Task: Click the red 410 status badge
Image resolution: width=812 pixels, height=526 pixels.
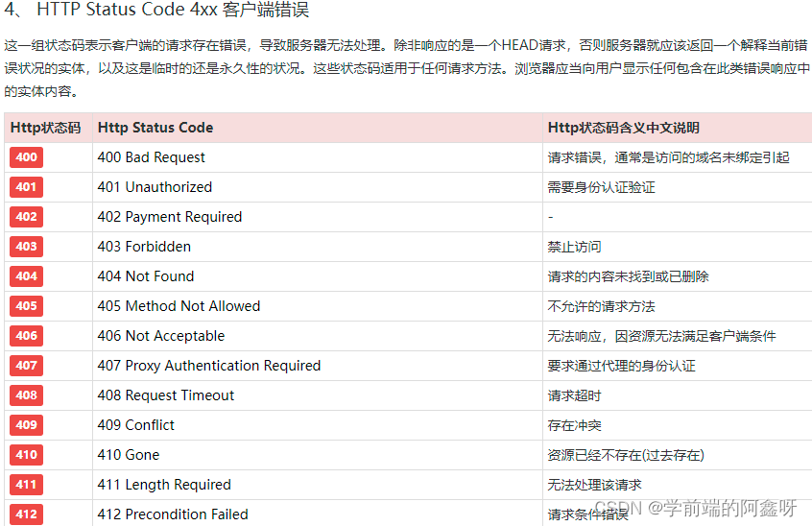Action: click(27, 455)
